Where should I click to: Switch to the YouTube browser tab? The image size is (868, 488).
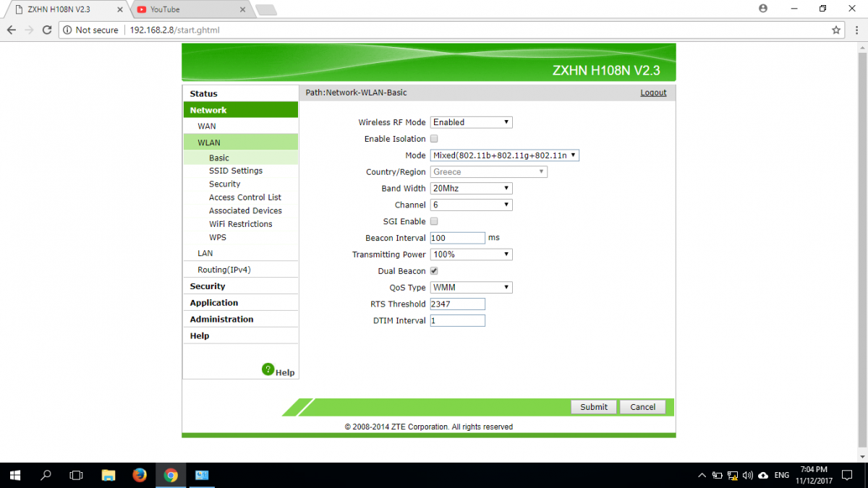[190, 9]
